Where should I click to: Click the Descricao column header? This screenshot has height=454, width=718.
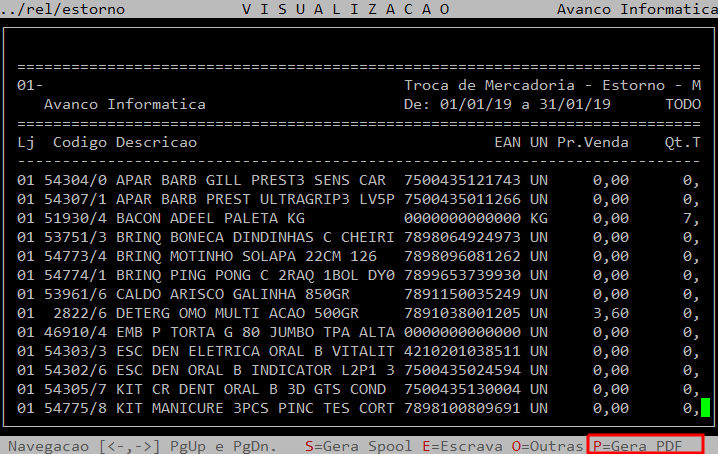[x=156, y=143]
